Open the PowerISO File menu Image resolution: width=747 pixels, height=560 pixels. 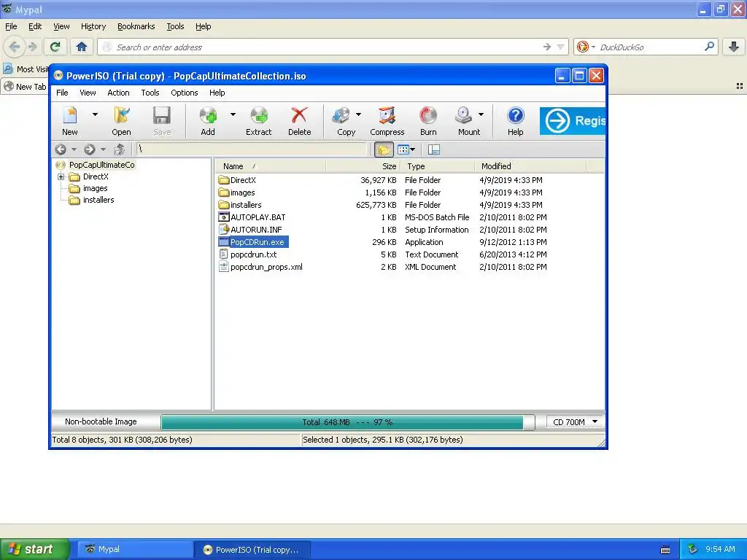(x=63, y=93)
